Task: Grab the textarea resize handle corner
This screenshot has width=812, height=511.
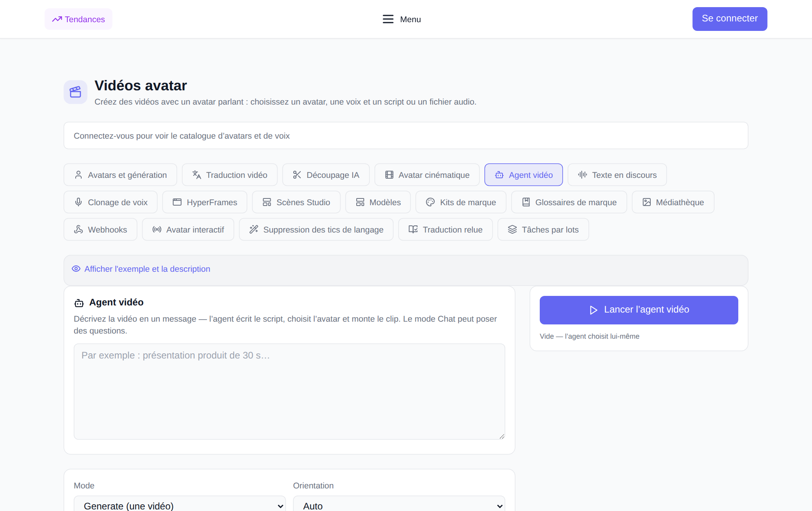Action: (x=502, y=436)
